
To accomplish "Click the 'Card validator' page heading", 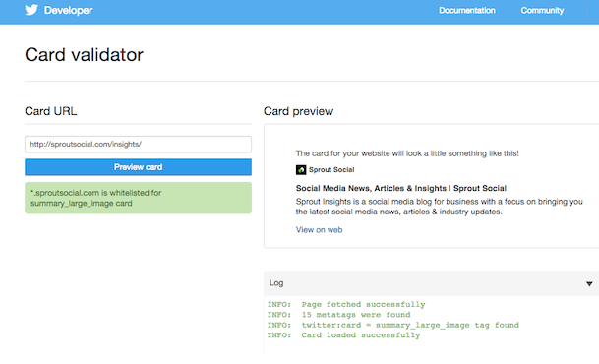I will pyautogui.click(x=84, y=55).
